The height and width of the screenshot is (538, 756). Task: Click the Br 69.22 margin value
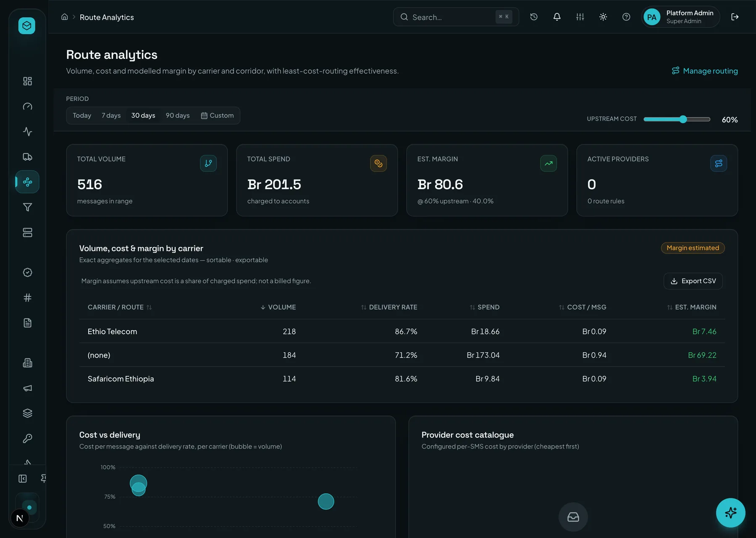702,355
